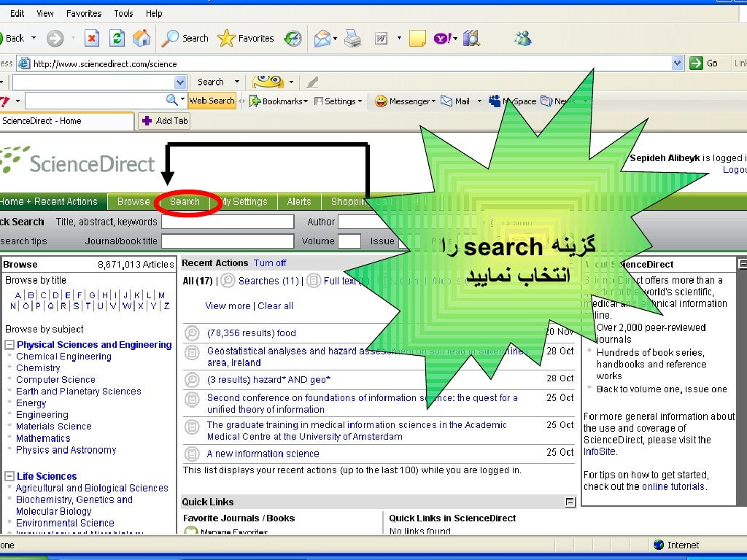Viewport: 747px width, 560px height.
Task: Click the Print icon
Action: pyautogui.click(x=353, y=38)
